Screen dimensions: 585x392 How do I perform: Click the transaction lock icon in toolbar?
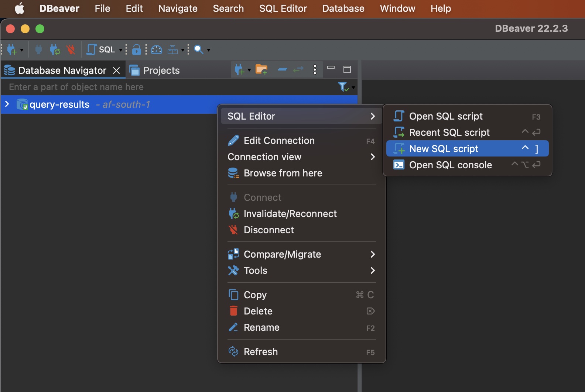point(137,49)
